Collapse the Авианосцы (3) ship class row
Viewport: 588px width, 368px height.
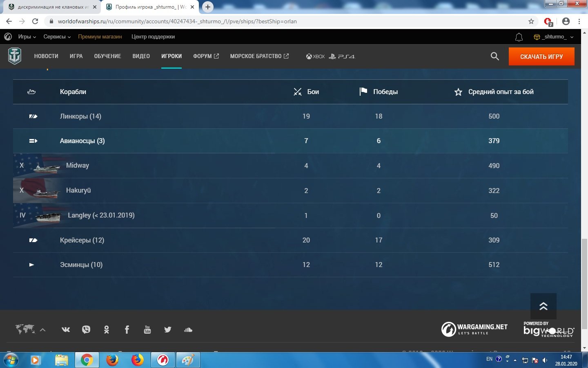click(x=290, y=141)
